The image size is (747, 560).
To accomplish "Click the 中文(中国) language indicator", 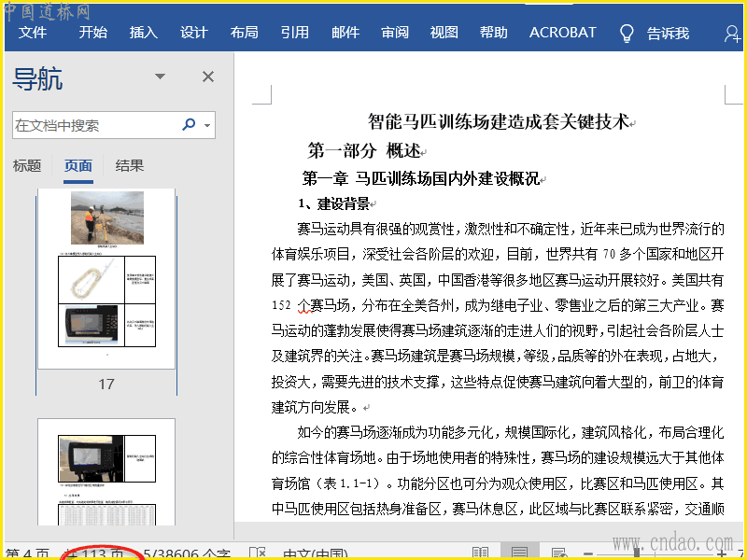I will click(316, 553).
